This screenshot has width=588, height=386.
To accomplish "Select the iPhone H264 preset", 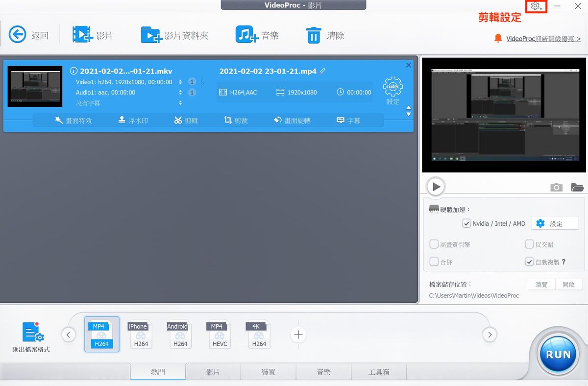I will pos(141,335).
